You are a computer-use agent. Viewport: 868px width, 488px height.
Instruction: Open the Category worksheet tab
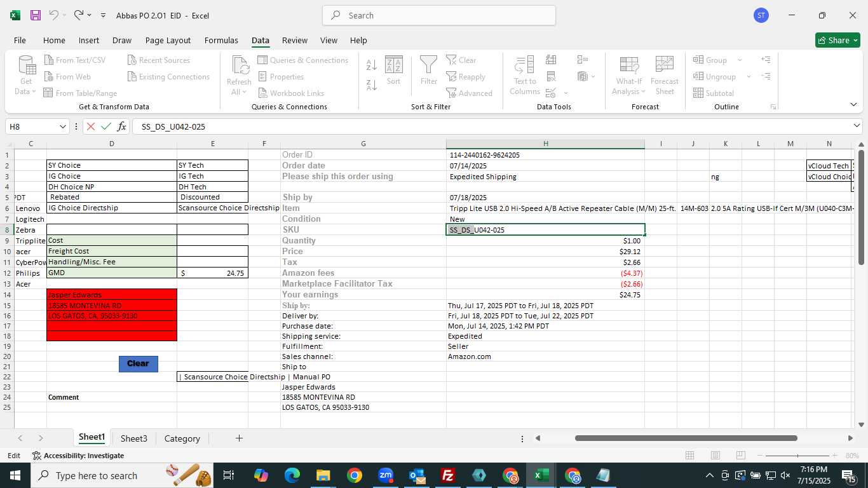click(182, 438)
